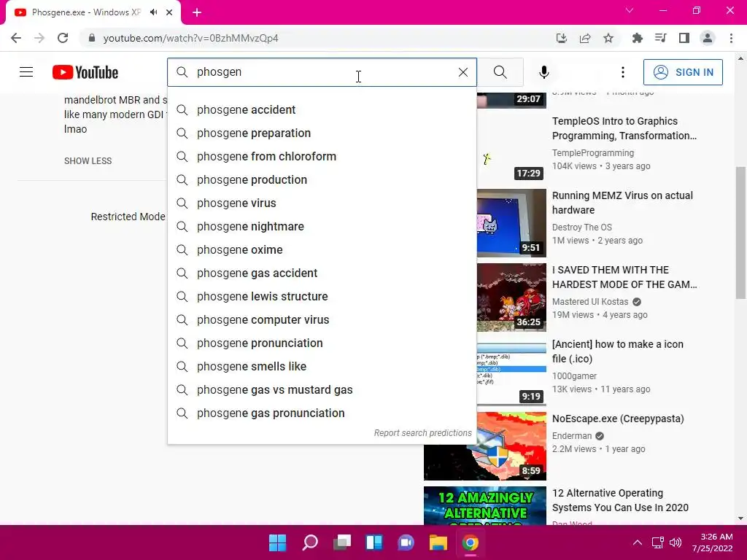
Task: Choose suggestion 'phosgene preparation'
Action: [x=322, y=133]
